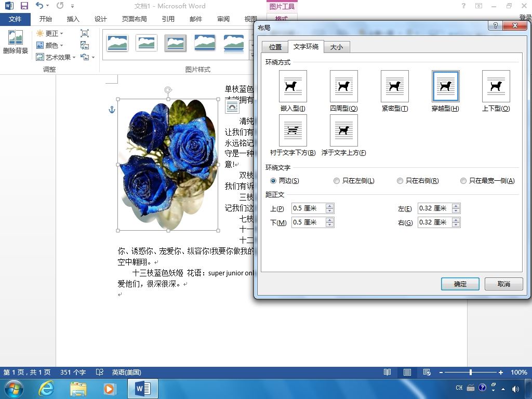Open the Artistic Effects (艺术效果) dropdown
The image size is (532, 399).
(56, 57)
